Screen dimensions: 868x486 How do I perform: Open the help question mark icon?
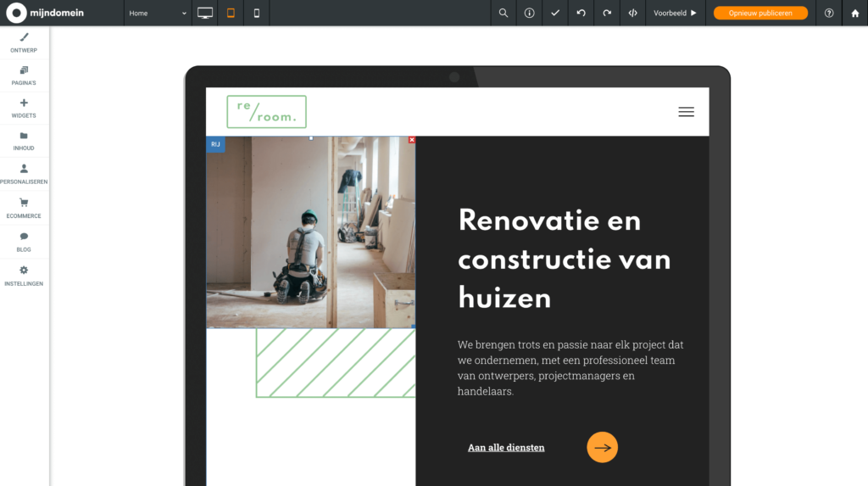point(829,13)
